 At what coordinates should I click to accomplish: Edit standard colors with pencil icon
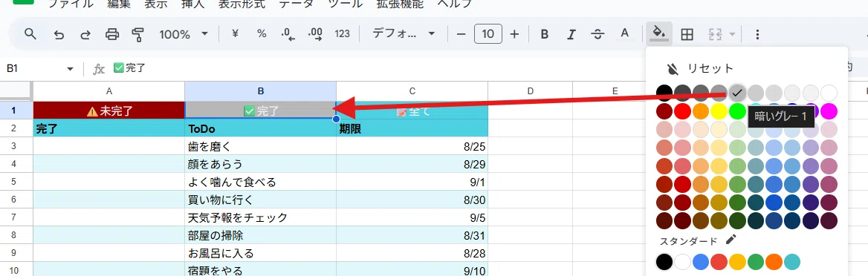coord(731,240)
